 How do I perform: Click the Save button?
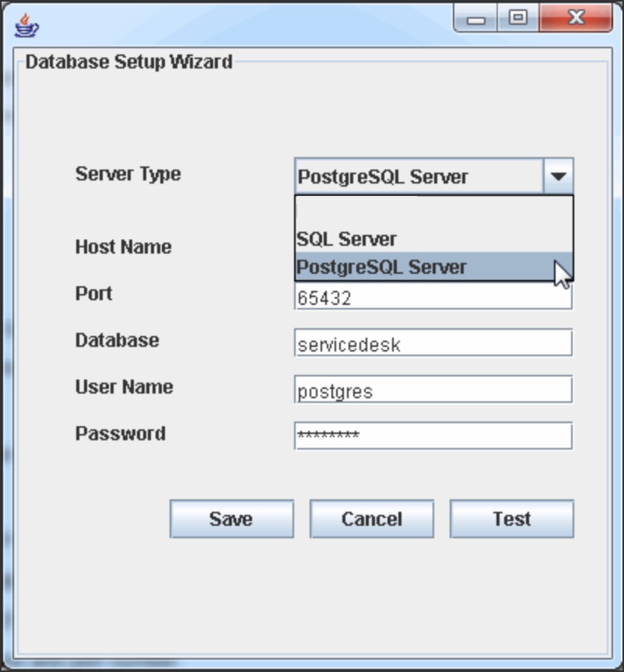232,519
